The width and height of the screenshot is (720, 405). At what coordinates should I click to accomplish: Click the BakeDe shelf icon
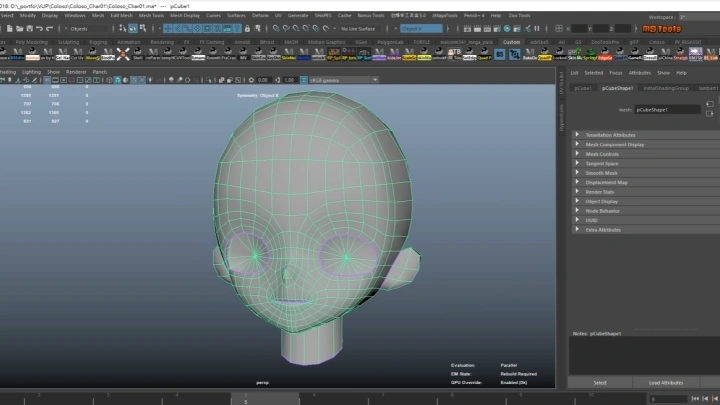530,54
